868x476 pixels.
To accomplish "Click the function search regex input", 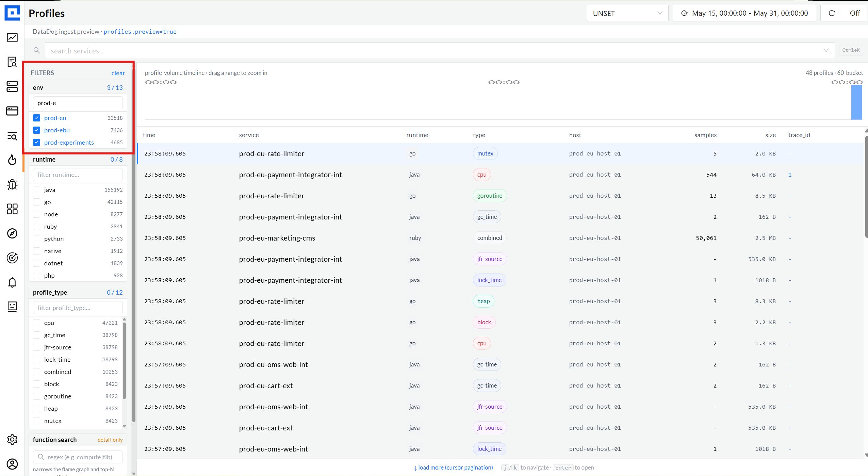I will point(78,457).
